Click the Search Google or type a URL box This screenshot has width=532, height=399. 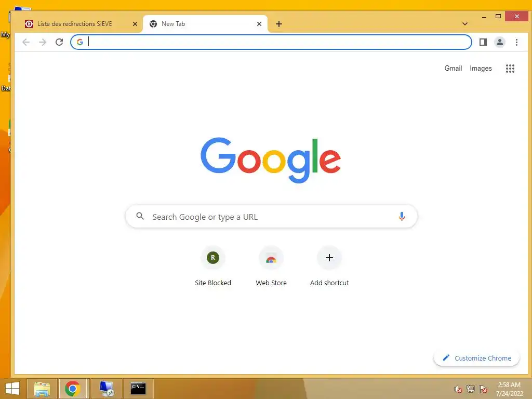pos(271,217)
